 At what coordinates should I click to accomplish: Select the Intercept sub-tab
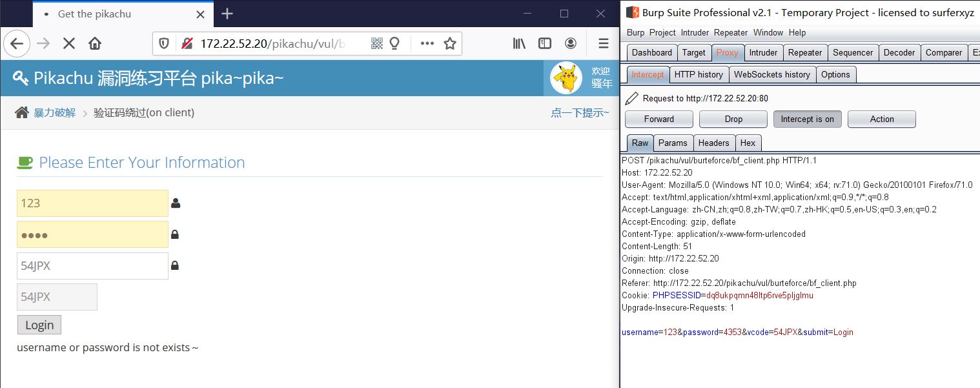tap(648, 75)
